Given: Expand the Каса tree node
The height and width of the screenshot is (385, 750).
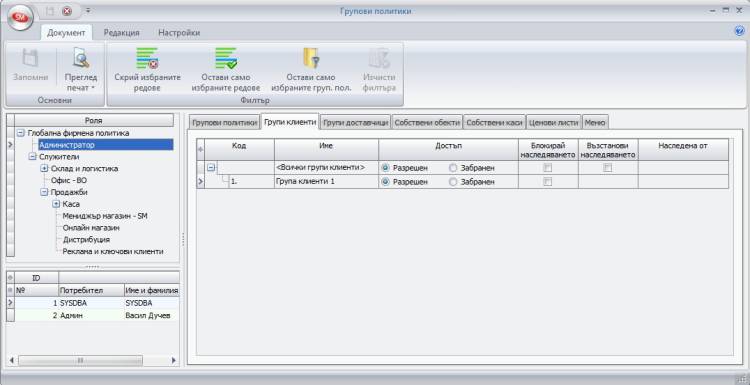Looking at the screenshot, I should point(55,204).
